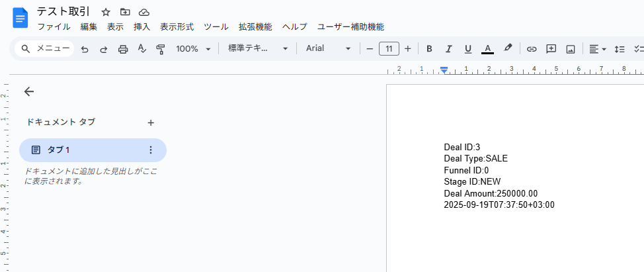
Task: Add a new document tab with plus
Action: [151, 122]
